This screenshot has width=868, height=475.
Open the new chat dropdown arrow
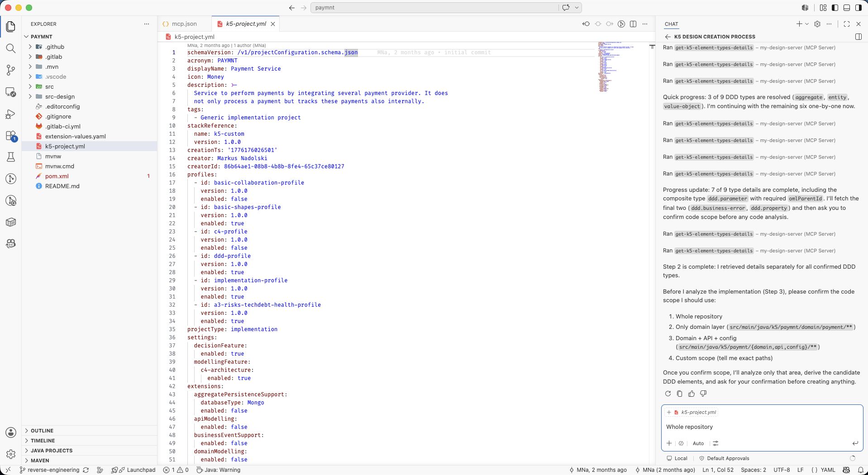click(807, 24)
